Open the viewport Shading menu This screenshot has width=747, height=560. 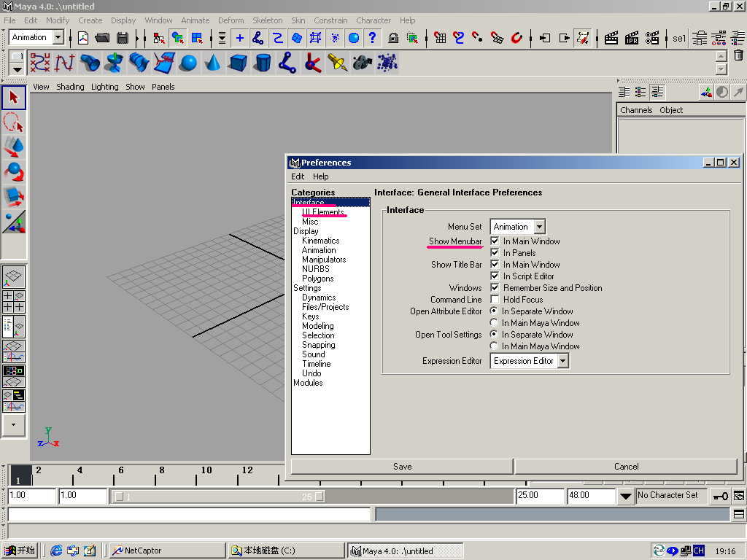coord(70,87)
